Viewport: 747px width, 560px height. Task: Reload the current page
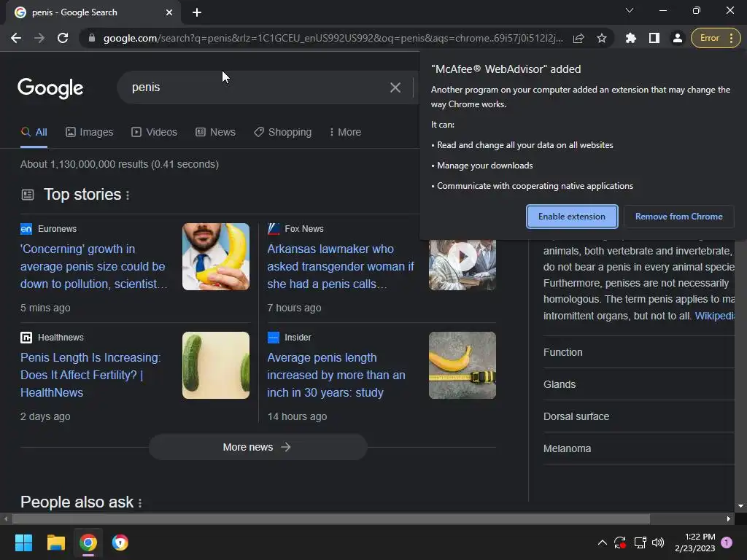(x=63, y=38)
